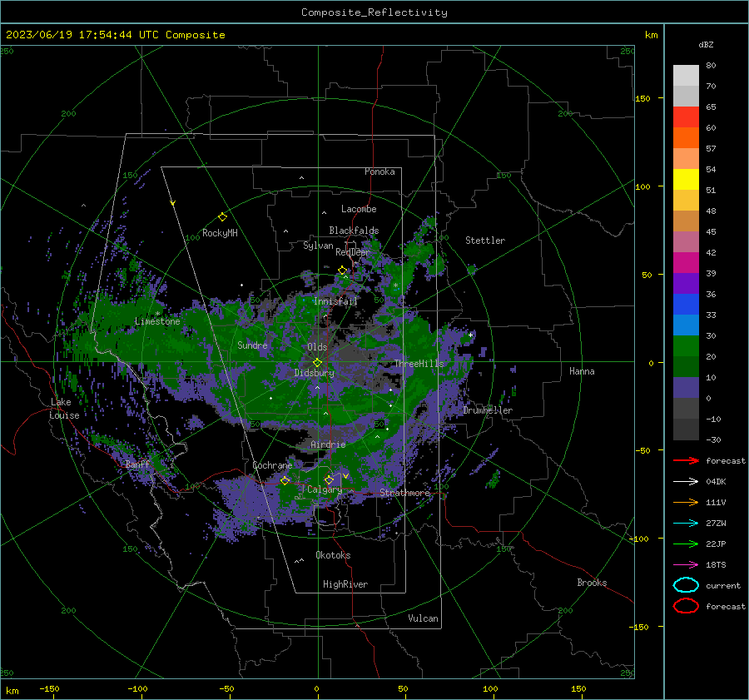749x700 pixels.
Task: Pick the violet purple swatch above 36 label
Action: (x=686, y=284)
